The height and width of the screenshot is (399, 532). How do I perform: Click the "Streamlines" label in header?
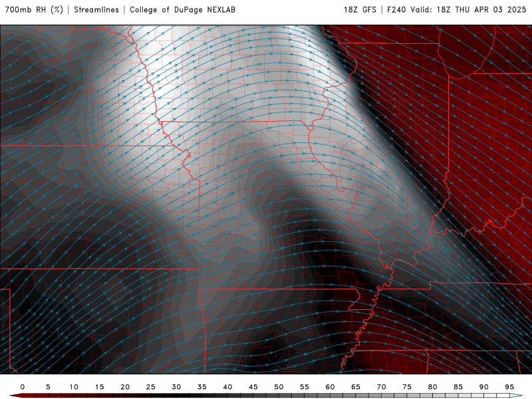[x=96, y=10]
